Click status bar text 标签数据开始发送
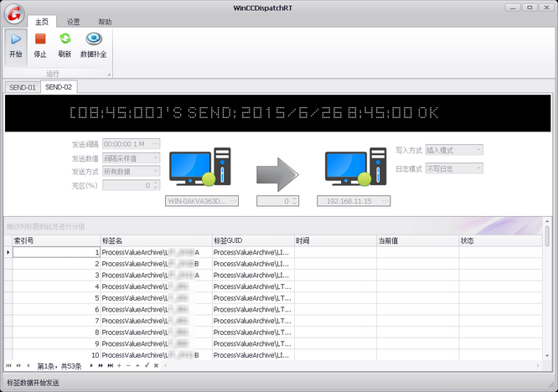The width and height of the screenshot is (558, 392). [x=34, y=383]
